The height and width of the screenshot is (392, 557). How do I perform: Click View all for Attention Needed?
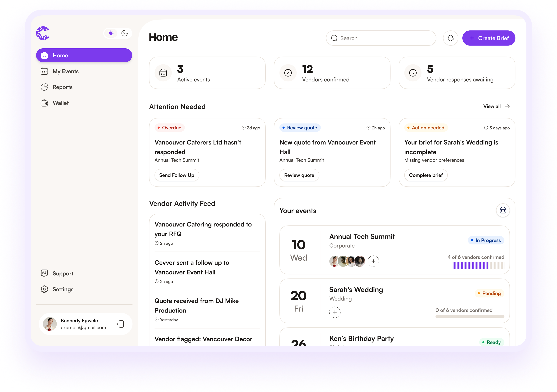click(x=496, y=106)
